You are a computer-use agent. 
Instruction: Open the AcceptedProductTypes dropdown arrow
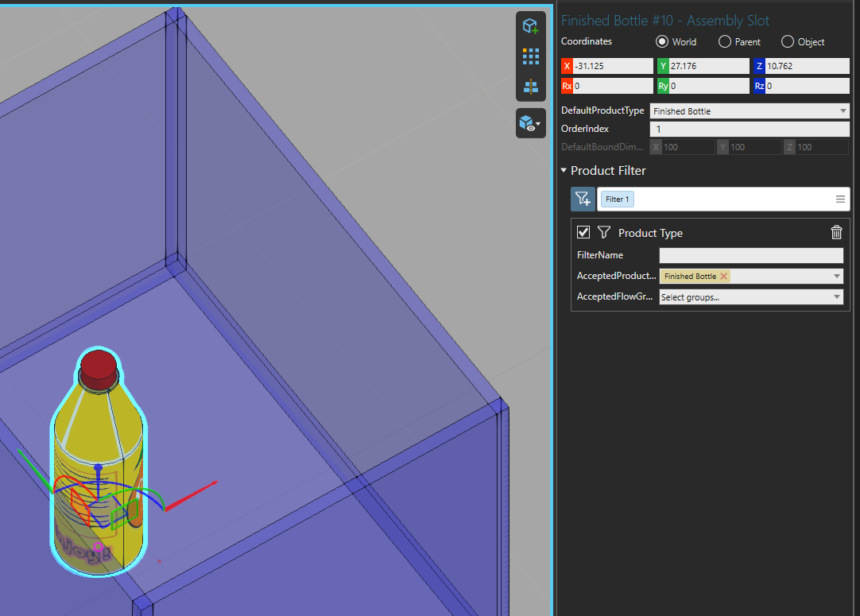pyautogui.click(x=837, y=277)
